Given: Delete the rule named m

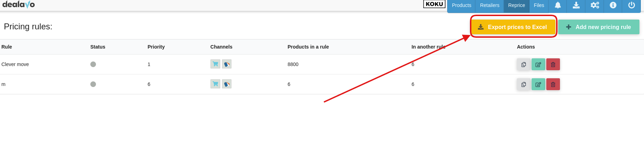Looking at the screenshot, I should click(553, 84).
